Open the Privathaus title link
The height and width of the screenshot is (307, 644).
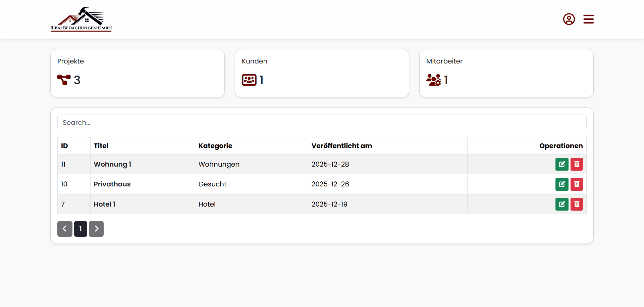click(x=112, y=184)
